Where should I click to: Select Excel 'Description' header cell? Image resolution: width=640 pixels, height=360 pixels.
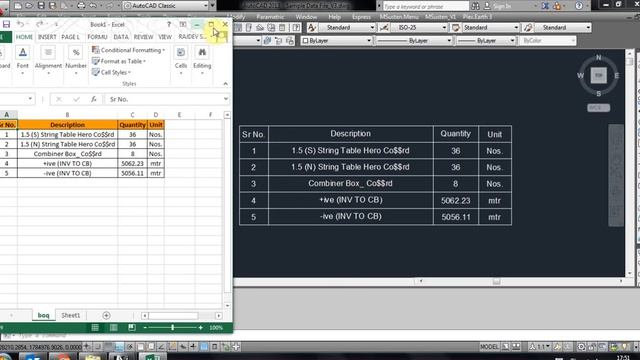[x=67, y=124]
